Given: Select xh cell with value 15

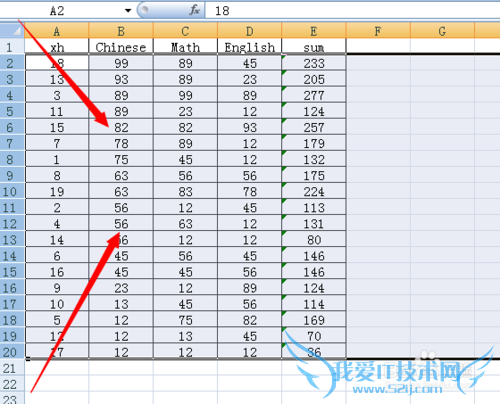Looking at the screenshot, I should (57, 127).
